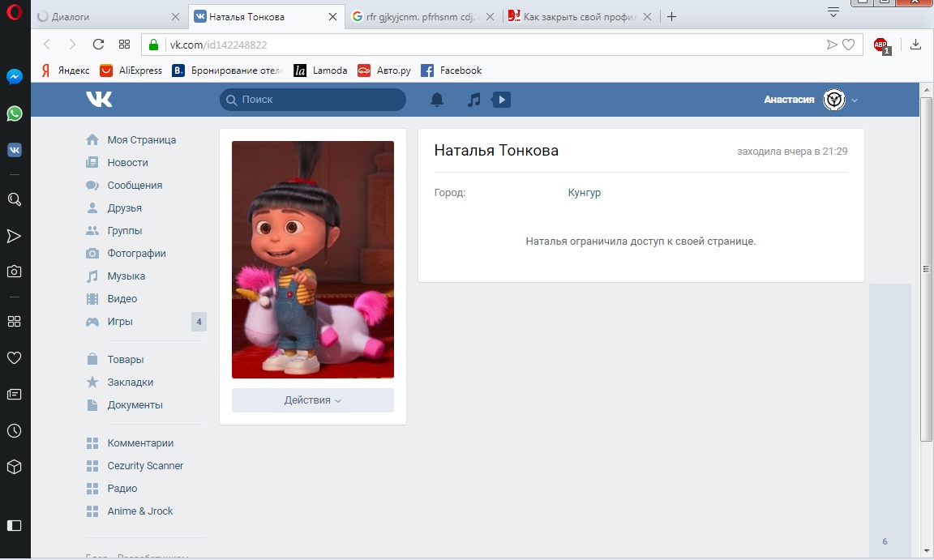Open the tab menu button in title bar
934x560 pixels.
coord(833,11)
